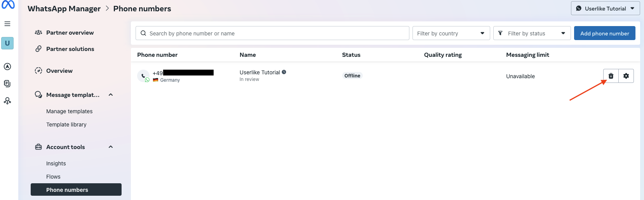Delete the phone number with trash icon
This screenshot has width=644, height=200.
point(611,76)
